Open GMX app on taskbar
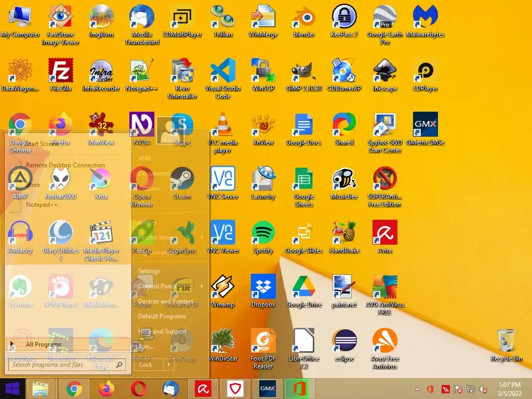 pyautogui.click(x=267, y=389)
